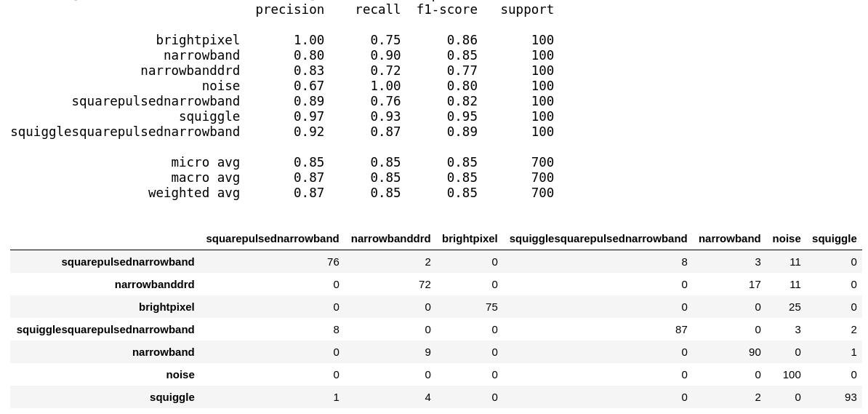Select the weighted avg label in the report
This screenshot has width=868, height=414.
(194, 193)
